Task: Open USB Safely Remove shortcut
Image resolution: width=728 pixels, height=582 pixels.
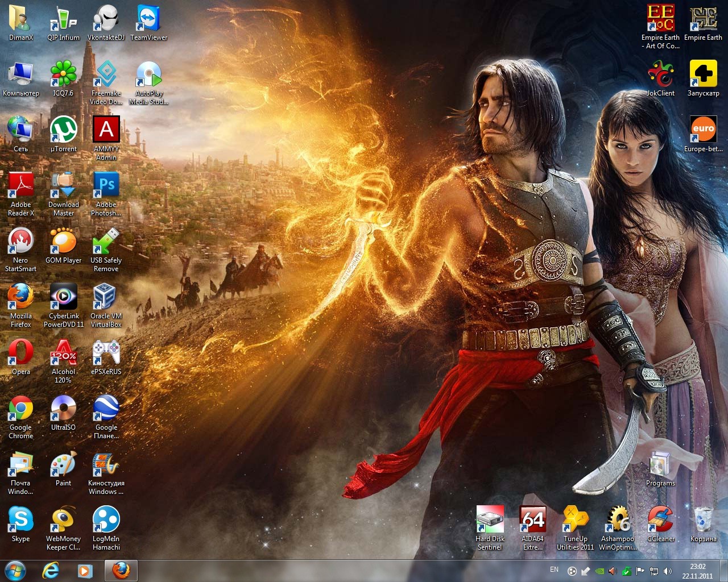Action: [x=106, y=250]
